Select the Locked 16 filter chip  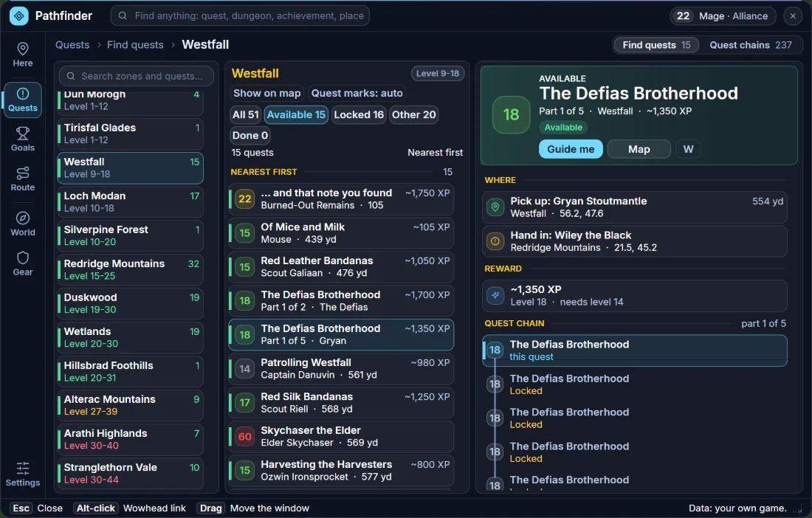click(359, 114)
